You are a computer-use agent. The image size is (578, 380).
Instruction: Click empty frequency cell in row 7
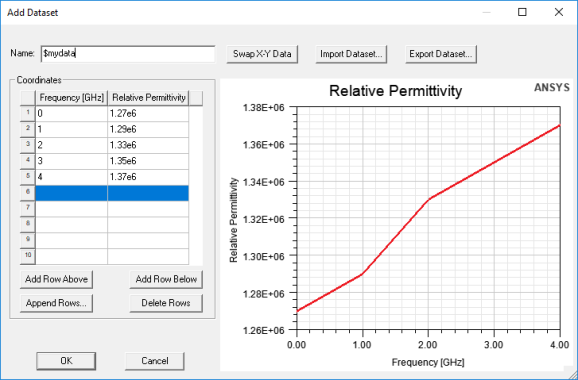point(72,209)
